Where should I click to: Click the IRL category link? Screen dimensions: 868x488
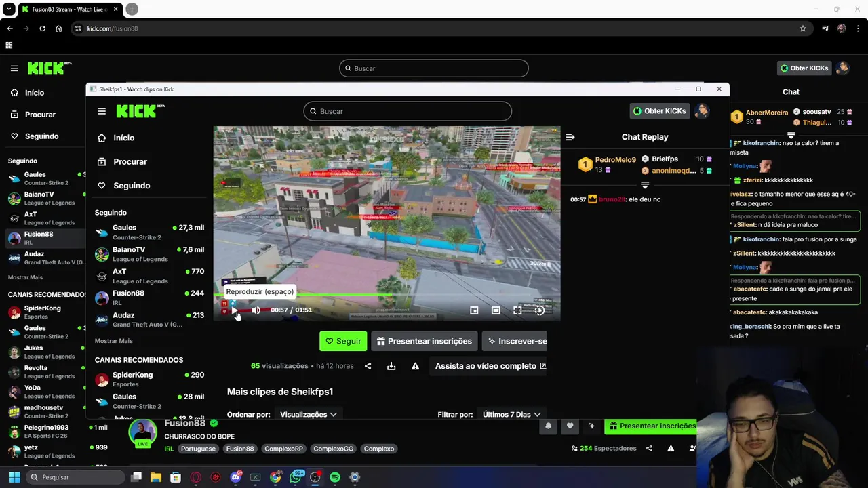[x=169, y=449]
